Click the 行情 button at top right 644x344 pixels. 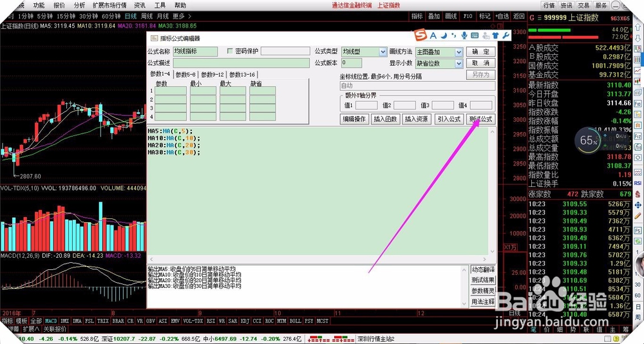coord(549,5)
